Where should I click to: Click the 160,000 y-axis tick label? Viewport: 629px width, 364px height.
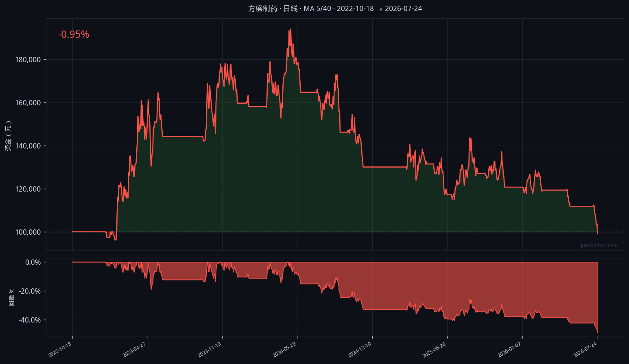[28, 103]
